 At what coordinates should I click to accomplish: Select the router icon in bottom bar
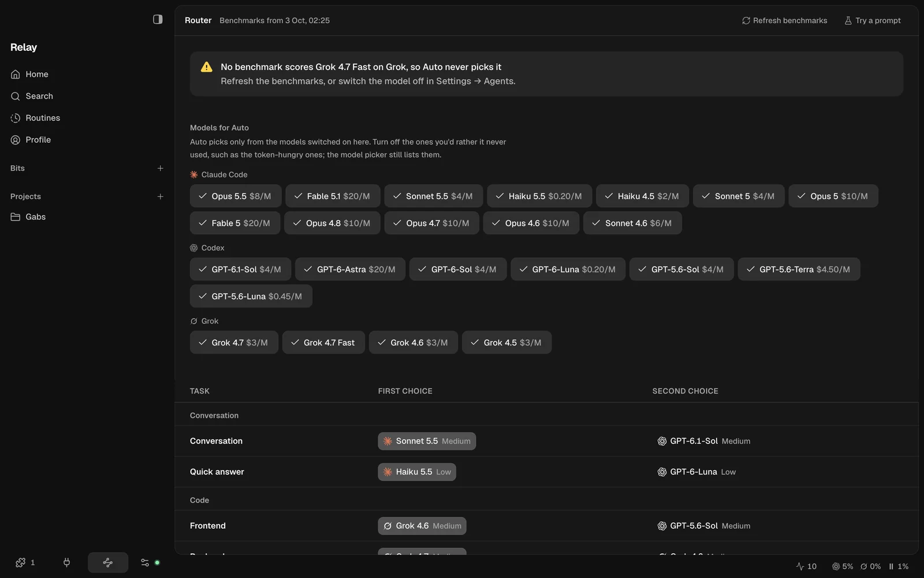pyautogui.click(x=107, y=562)
